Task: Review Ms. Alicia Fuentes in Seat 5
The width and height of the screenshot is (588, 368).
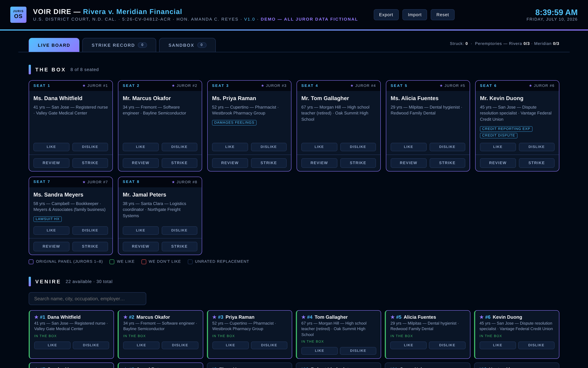Action: click(x=409, y=163)
